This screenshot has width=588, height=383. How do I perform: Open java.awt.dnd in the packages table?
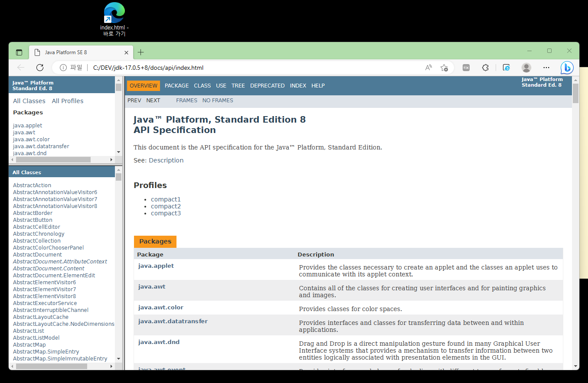click(x=159, y=342)
